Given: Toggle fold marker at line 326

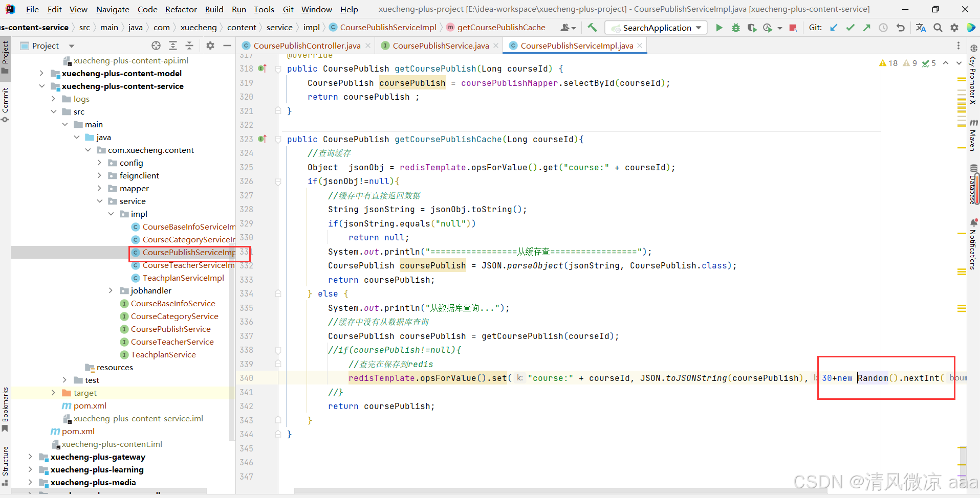Looking at the screenshot, I should point(278,182).
